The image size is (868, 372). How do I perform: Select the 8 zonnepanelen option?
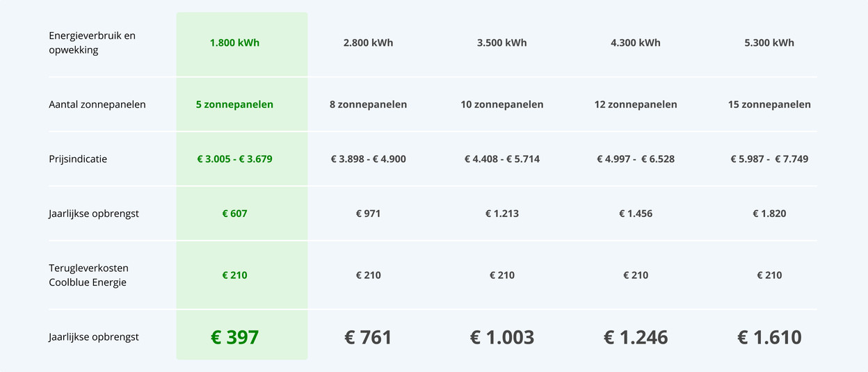point(368,104)
